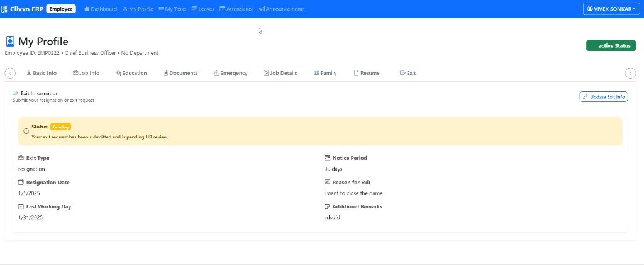Click the Notice Period label

[x=350, y=158]
